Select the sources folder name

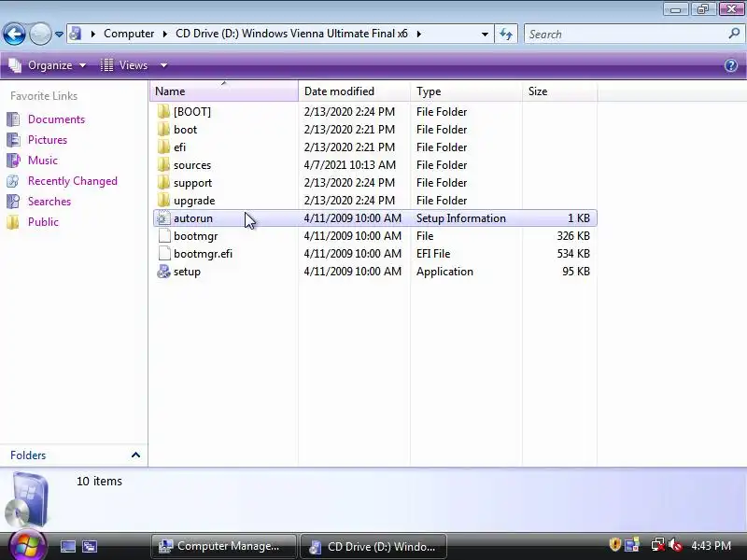pyautogui.click(x=192, y=165)
